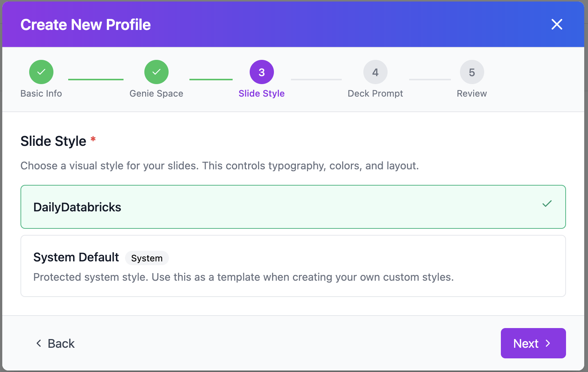
Task: Select step 3 purple circle icon
Action: 261,72
